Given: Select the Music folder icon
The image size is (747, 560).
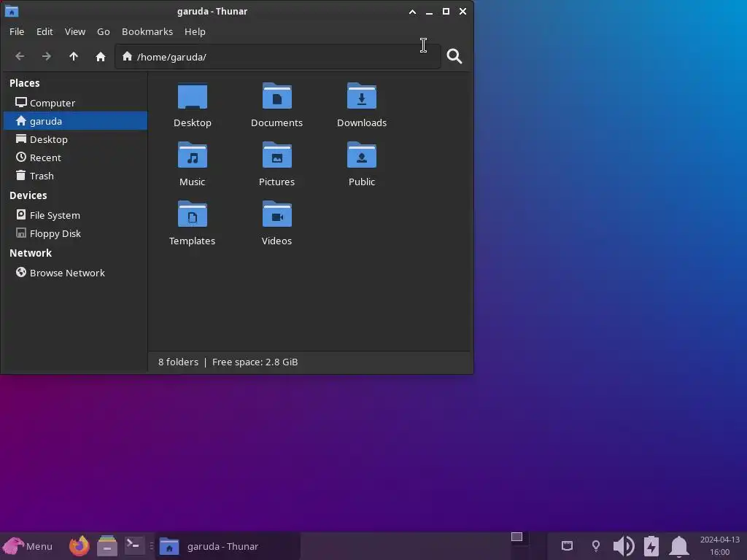Looking at the screenshot, I should click(193, 156).
